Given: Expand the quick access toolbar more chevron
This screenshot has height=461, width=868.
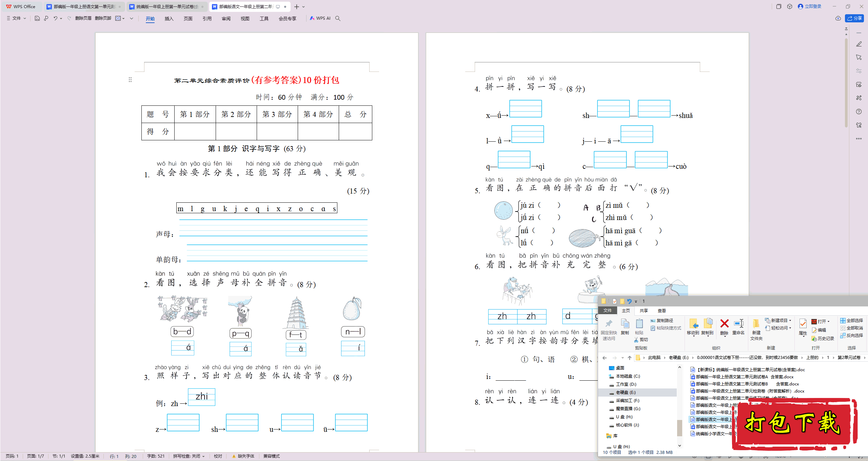Looking at the screenshot, I should 132,18.
